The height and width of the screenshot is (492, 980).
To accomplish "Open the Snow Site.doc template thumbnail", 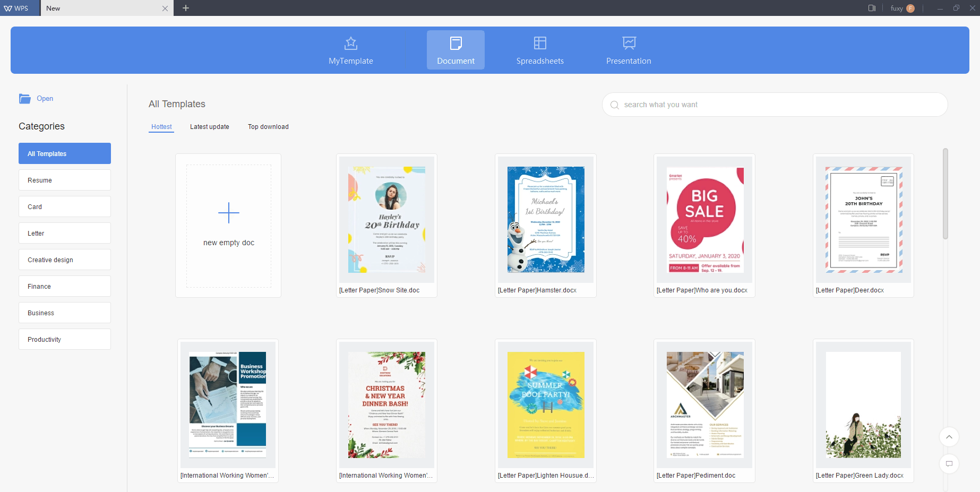I will (386, 220).
